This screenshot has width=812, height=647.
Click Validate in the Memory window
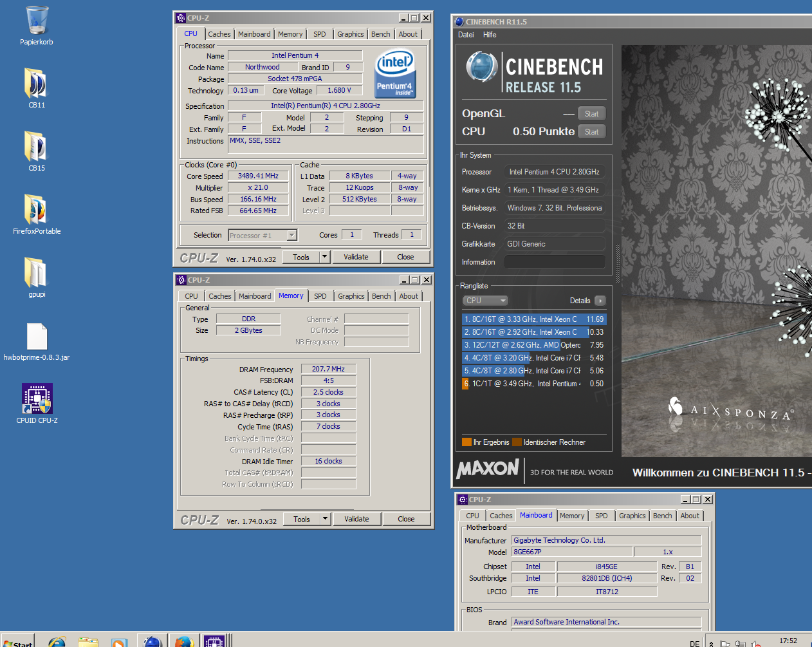(356, 519)
